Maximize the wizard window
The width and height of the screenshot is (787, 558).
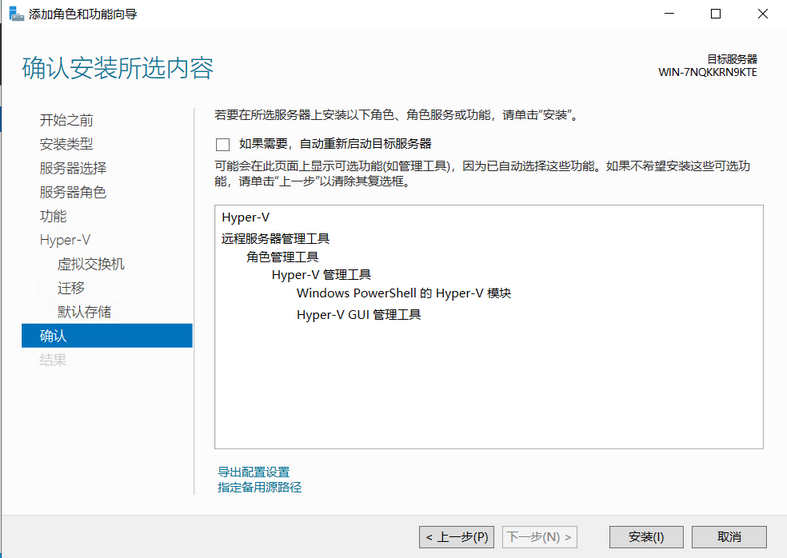coord(716,14)
